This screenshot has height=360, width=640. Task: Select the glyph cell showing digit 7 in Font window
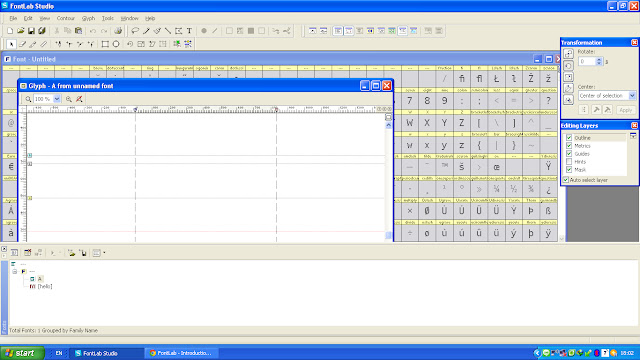409,100
